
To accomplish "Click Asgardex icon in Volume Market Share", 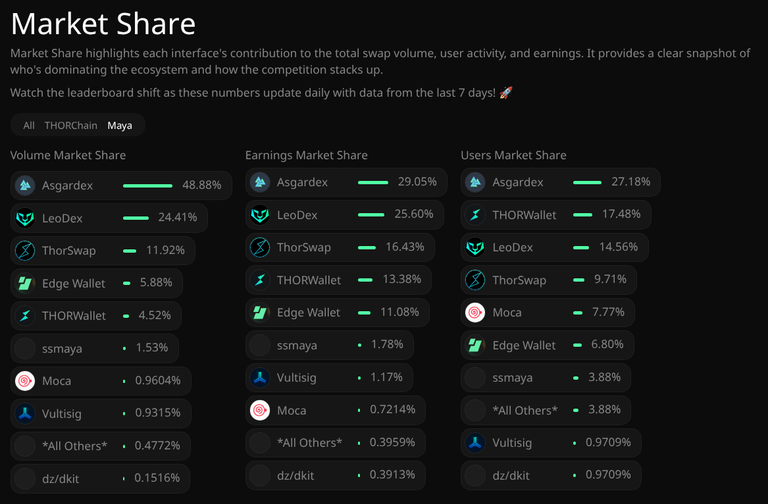I will 25,186.
